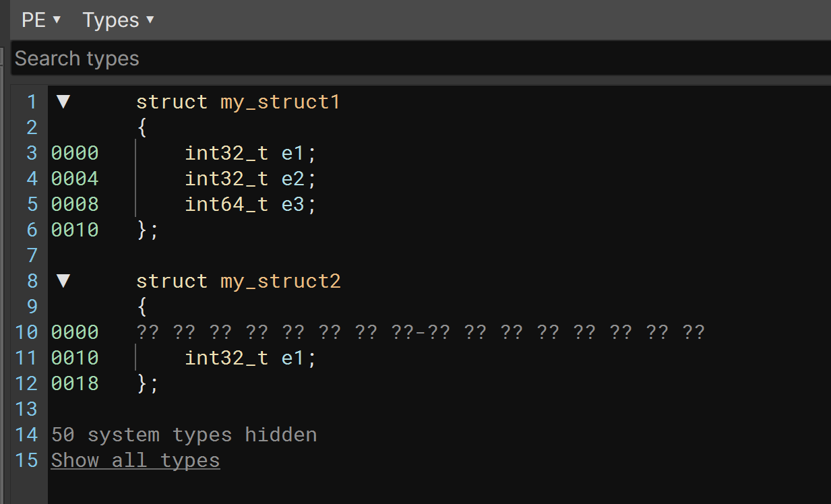Click offset 0010 inside my_struct2
Screen dimensions: 831x504
74,357
